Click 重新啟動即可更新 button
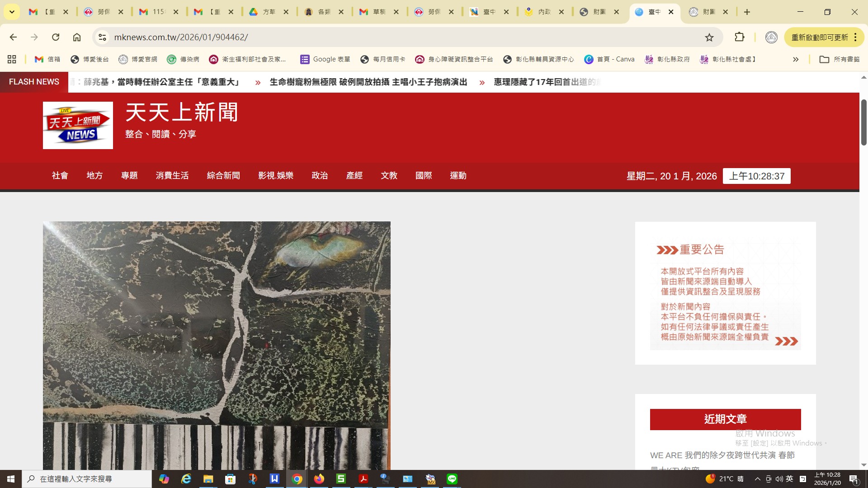The height and width of the screenshot is (488, 868). pos(819,37)
